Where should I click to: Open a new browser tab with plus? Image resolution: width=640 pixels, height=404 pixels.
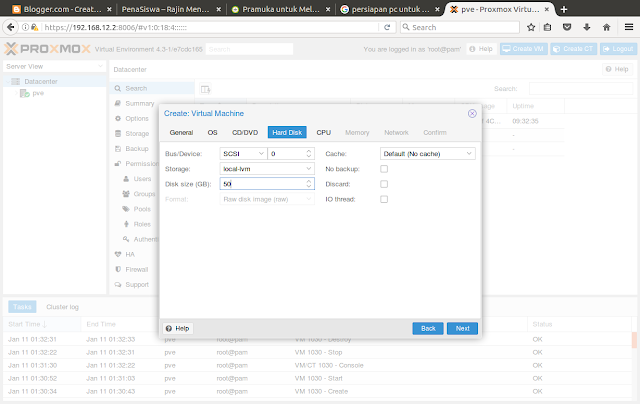(564, 9)
